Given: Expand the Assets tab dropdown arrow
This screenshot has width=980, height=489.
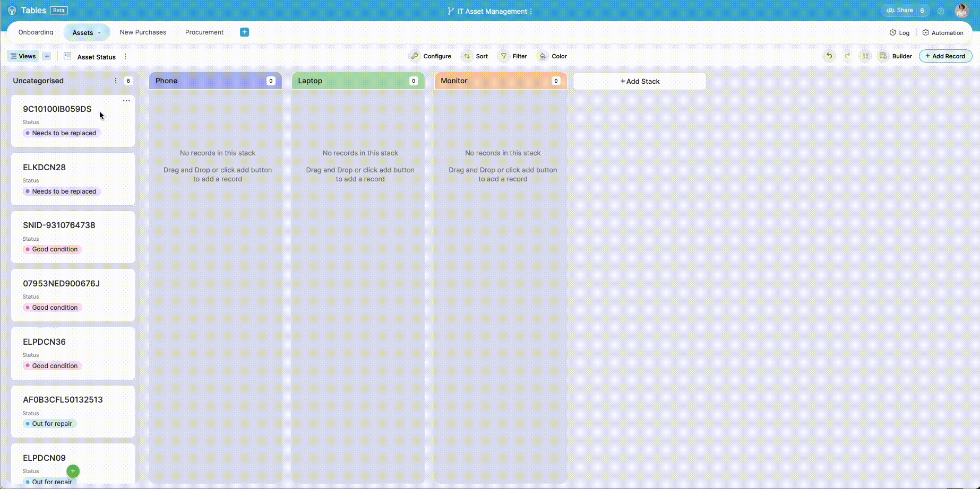Looking at the screenshot, I should pyautogui.click(x=99, y=33).
